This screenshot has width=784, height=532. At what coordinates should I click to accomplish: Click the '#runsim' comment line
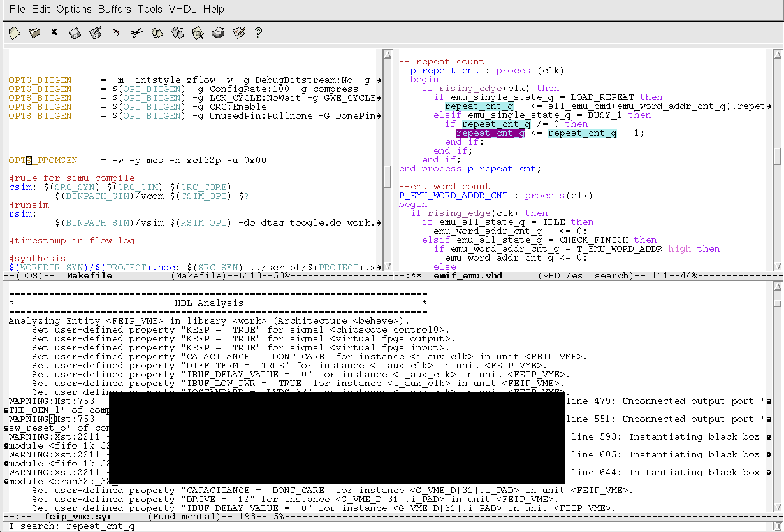click(x=29, y=205)
